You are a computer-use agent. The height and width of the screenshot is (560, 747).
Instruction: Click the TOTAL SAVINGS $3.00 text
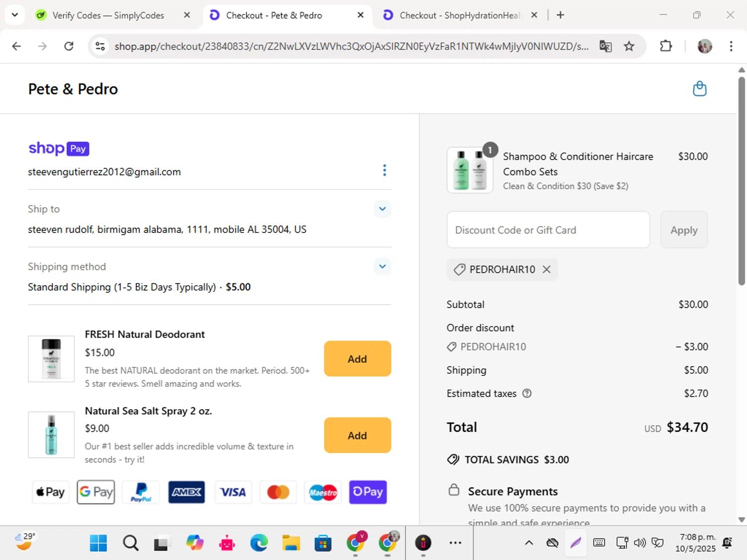(x=516, y=459)
